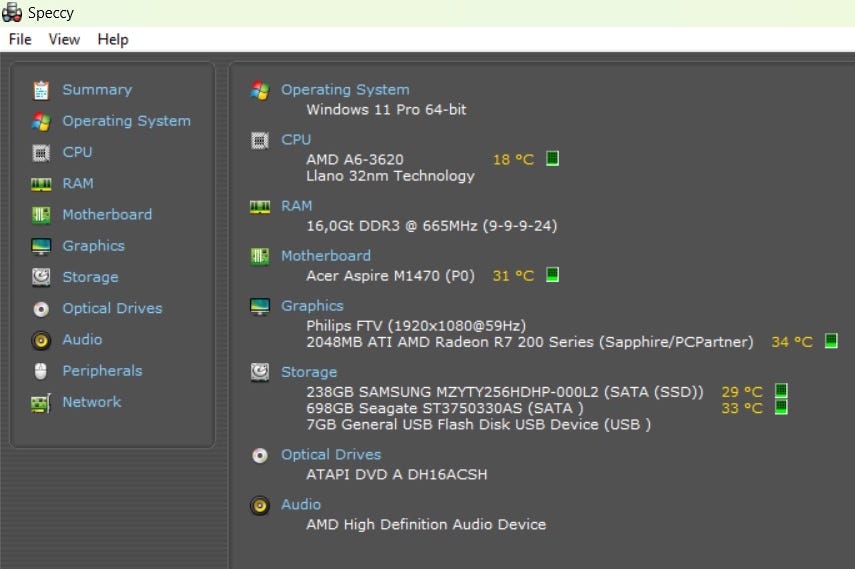
Task: Click the monitor icon beside Graphics heading in summary
Action: [260, 307]
